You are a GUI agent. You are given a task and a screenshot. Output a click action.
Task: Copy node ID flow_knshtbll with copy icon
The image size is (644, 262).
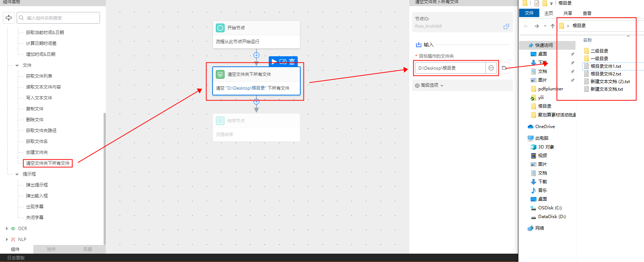(506, 26)
